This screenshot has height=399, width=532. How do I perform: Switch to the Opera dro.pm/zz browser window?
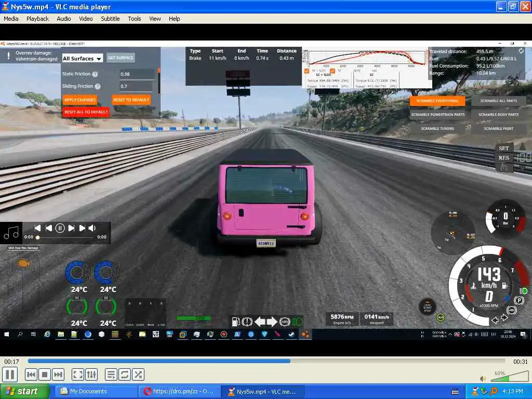click(180, 392)
